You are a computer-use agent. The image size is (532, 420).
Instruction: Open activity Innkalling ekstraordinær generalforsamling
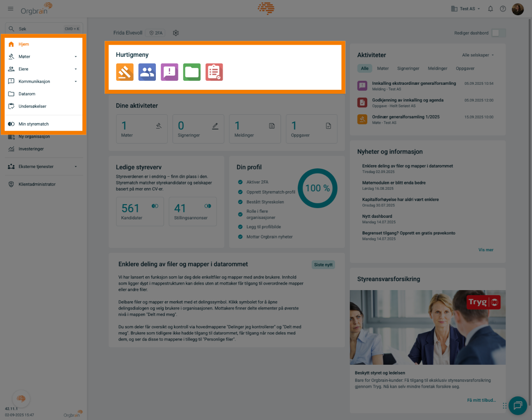tap(414, 83)
